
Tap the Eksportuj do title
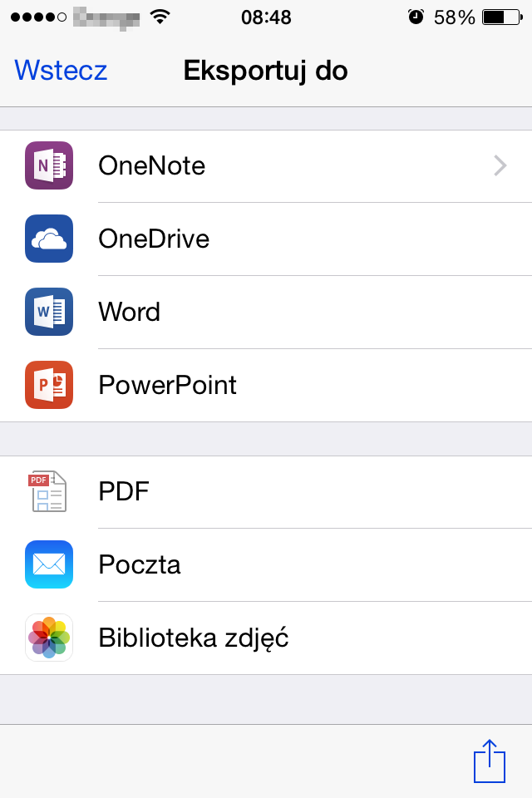[x=266, y=71]
